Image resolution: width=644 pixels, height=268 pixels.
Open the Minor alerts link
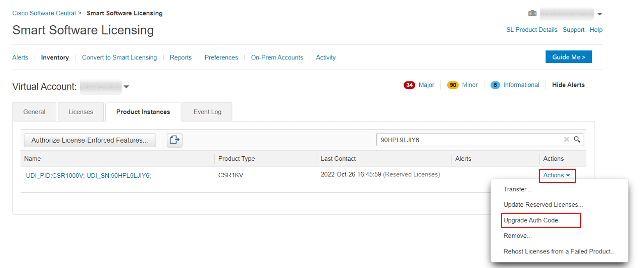469,85
